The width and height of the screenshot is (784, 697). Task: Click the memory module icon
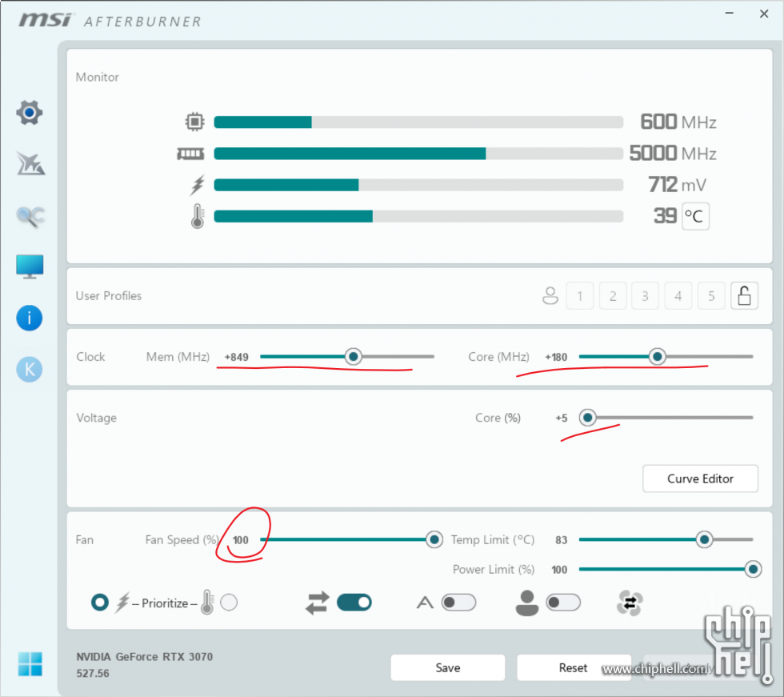click(190, 154)
